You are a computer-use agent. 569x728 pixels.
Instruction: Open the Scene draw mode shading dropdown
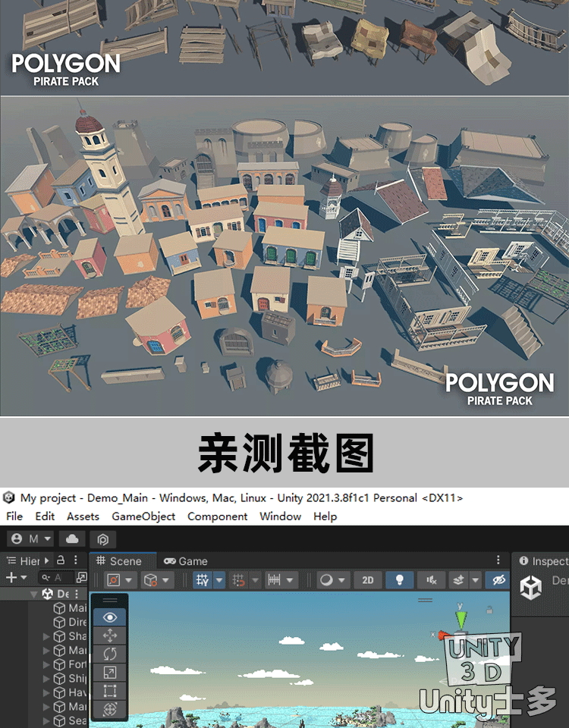coord(333,580)
